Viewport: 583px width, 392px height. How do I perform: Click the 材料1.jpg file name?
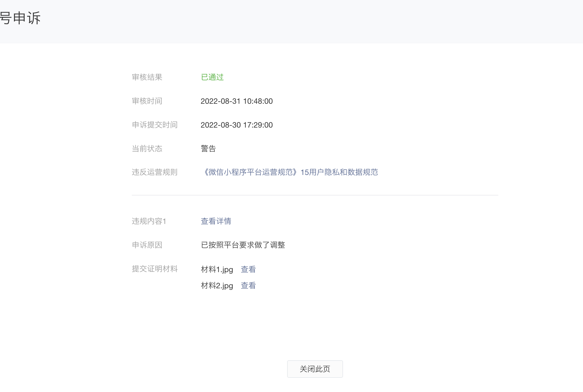(217, 269)
